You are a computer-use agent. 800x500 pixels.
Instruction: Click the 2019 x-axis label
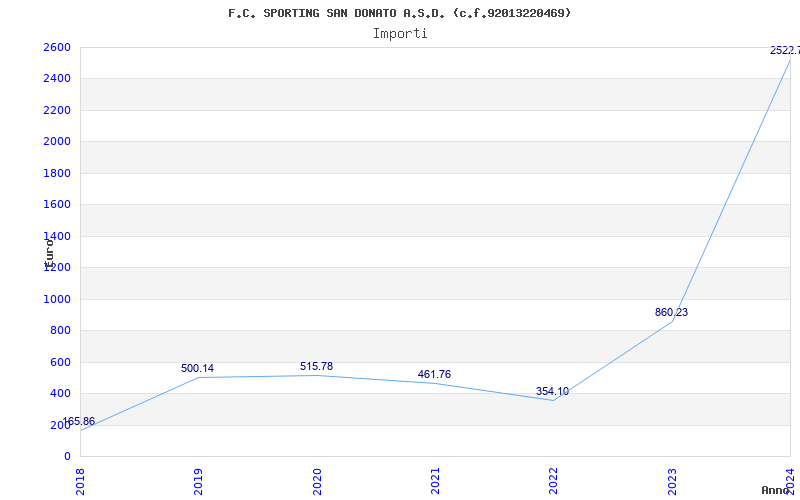pyautogui.click(x=198, y=482)
